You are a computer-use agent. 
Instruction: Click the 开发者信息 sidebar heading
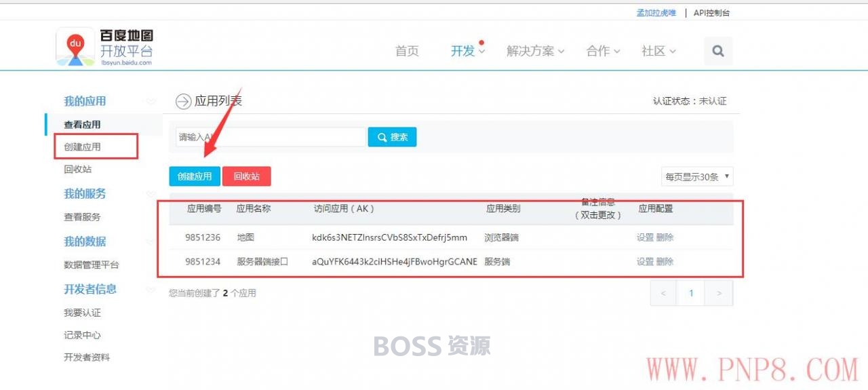pyautogui.click(x=90, y=289)
